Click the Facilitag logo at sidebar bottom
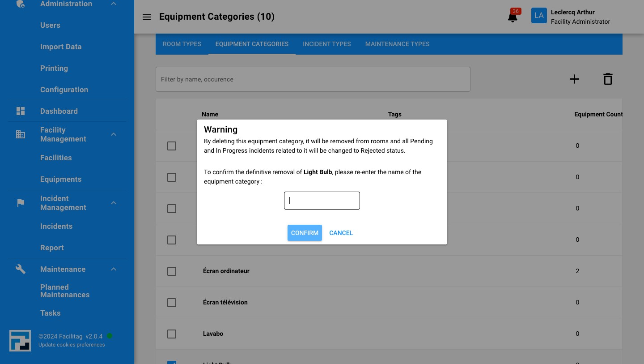This screenshot has width=644, height=364. pos(20,341)
